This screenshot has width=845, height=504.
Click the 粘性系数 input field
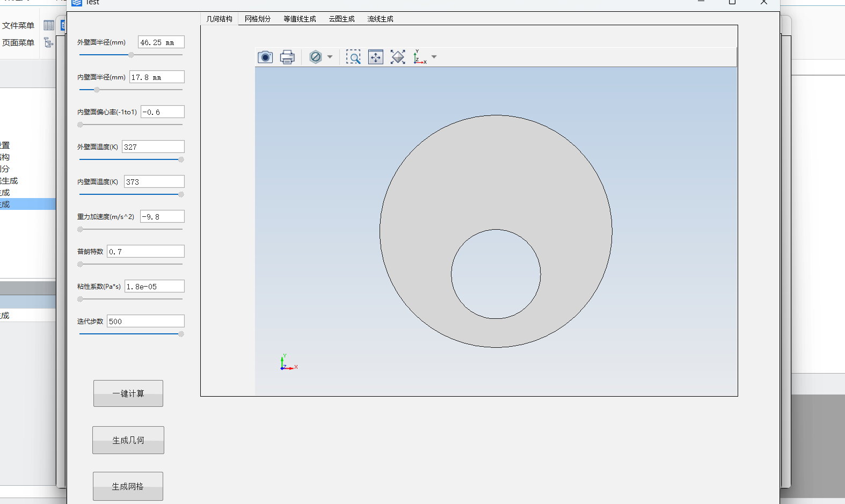pos(155,287)
